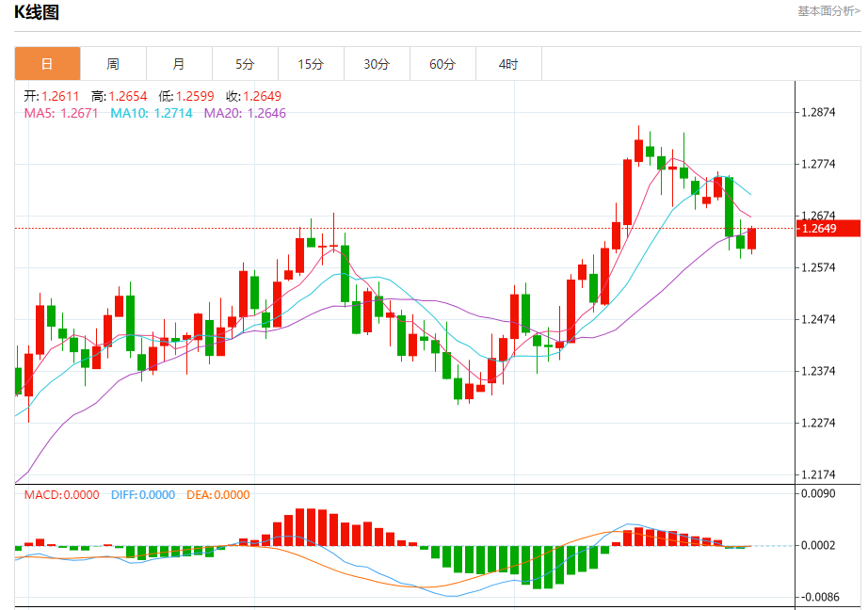Image resolution: width=868 pixels, height=610 pixels.
Task: Click the MA20: 1.2646 legend
Action: [245, 114]
